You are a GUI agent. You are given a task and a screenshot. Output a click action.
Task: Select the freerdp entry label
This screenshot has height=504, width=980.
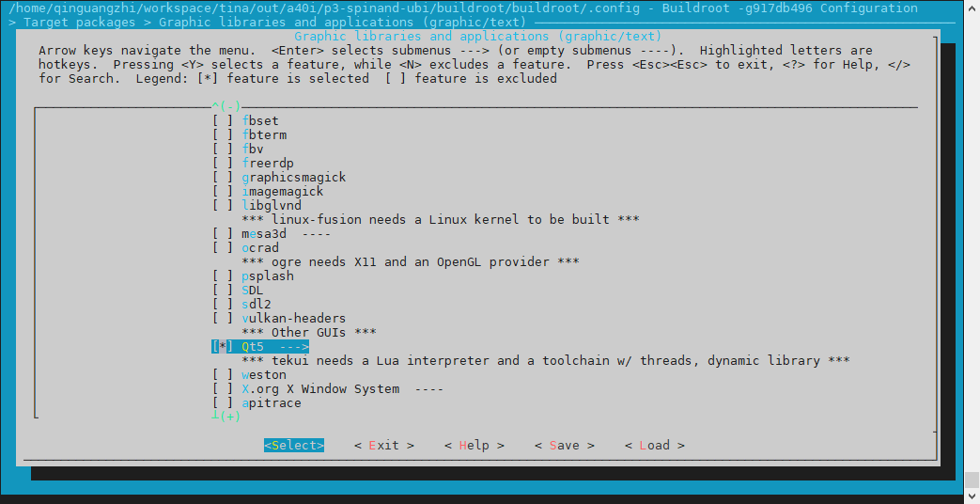click(x=268, y=164)
